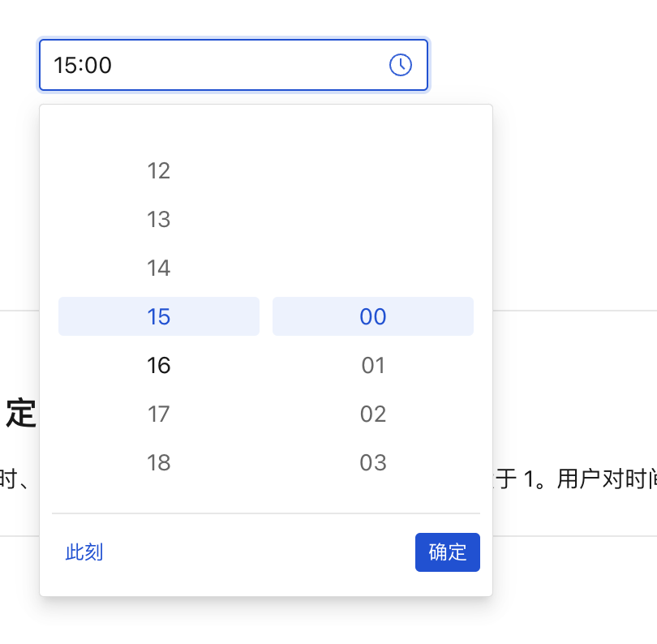Image resolution: width=657 pixels, height=644 pixels.
Task: Click the highlighted minute 00
Action: [x=373, y=316]
